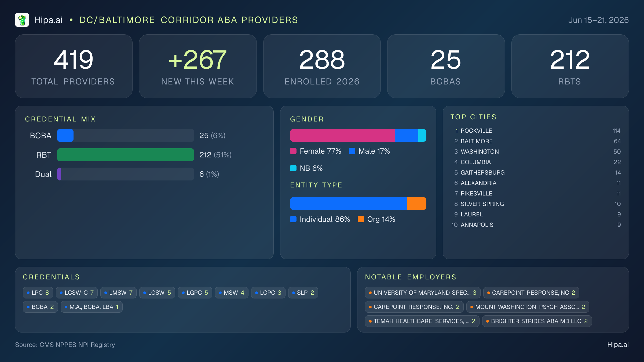Screen dimensions: 644x362
Task: Click the Entity Type heading
Action: pyautogui.click(x=316, y=185)
